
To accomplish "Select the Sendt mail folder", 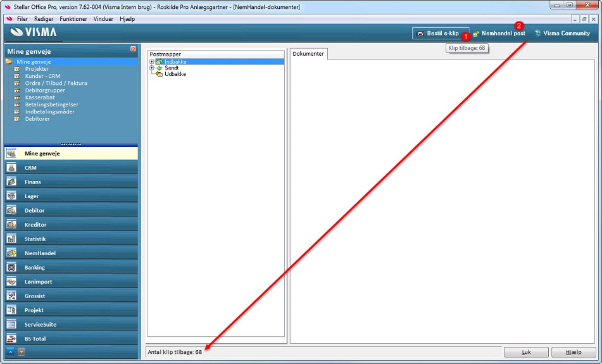I will pyautogui.click(x=172, y=68).
